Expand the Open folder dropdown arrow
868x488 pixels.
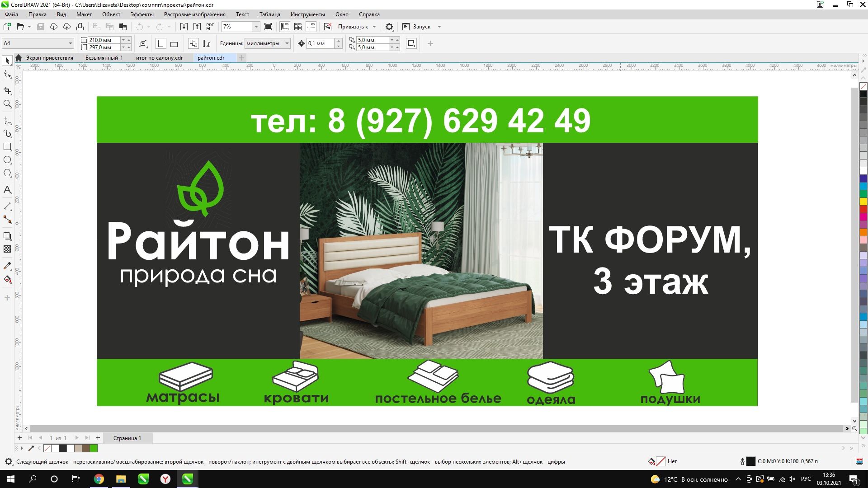[29, 27]
